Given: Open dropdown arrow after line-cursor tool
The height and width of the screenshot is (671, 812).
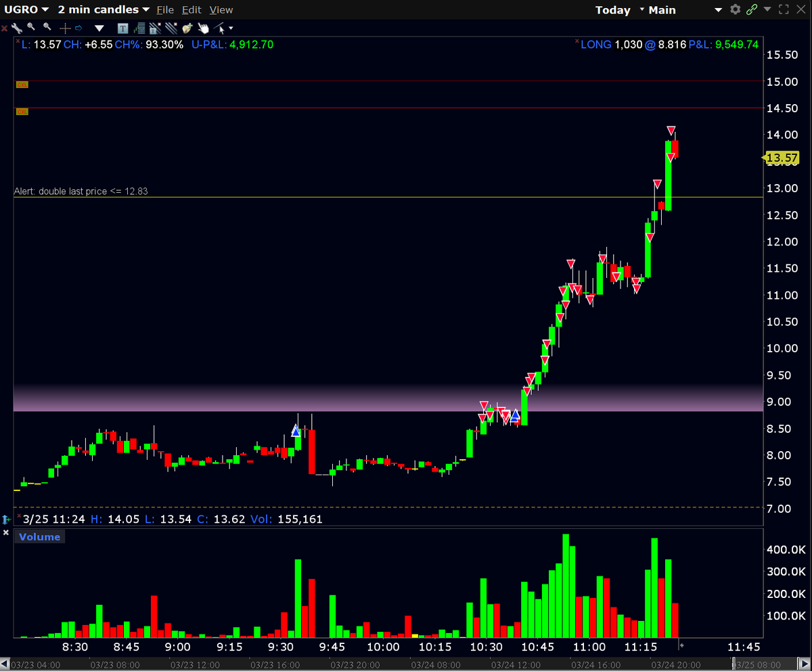Looking at the screenshot, I should tap(231, 28).
